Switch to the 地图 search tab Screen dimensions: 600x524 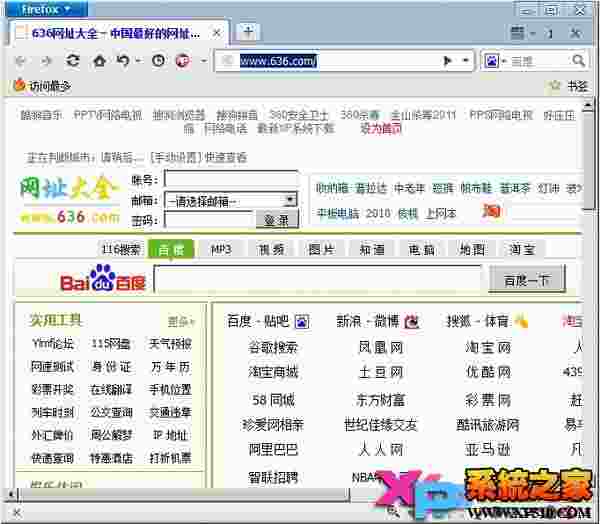(472, 250)
